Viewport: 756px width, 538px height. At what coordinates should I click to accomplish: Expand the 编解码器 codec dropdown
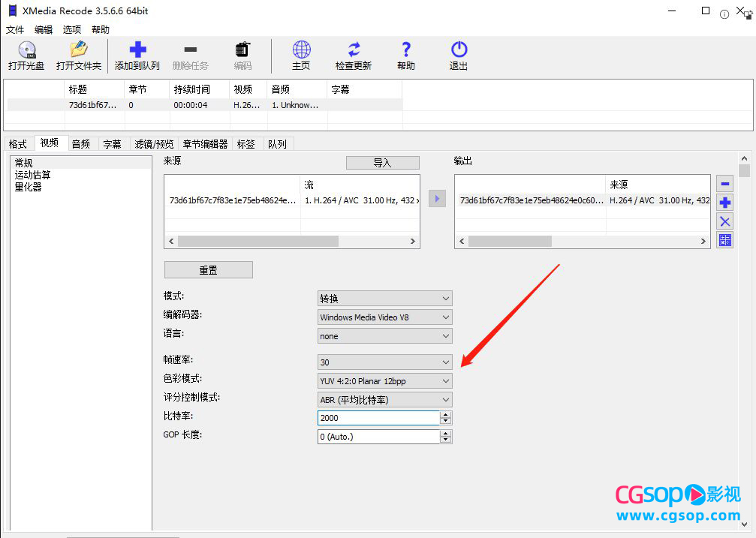tap(385, 317)
